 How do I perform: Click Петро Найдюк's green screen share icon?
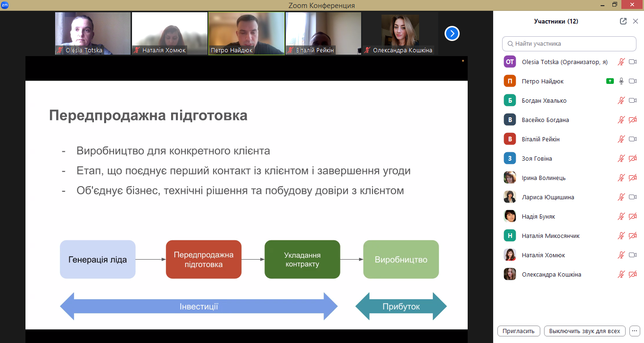click(610, 81)
